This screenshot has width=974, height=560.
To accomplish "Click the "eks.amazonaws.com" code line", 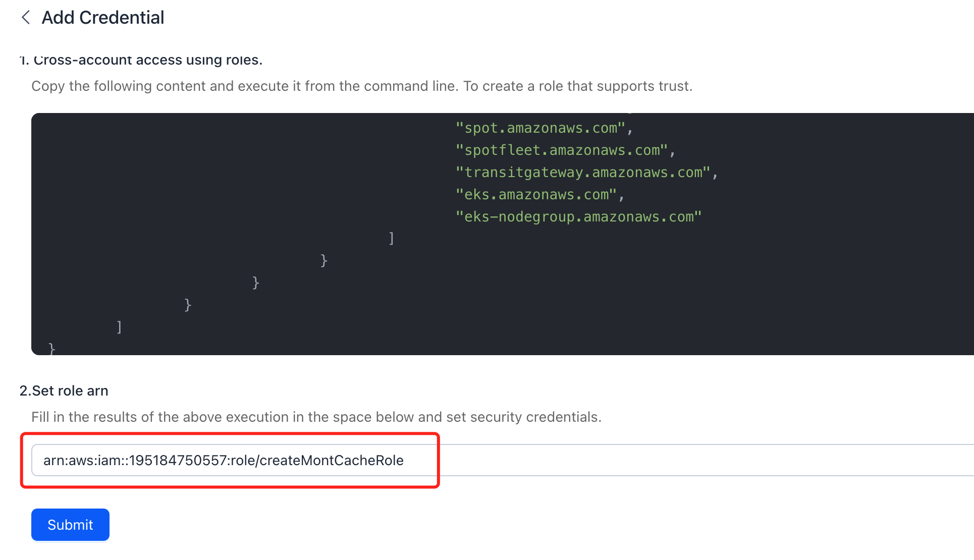I will (540, 195).
